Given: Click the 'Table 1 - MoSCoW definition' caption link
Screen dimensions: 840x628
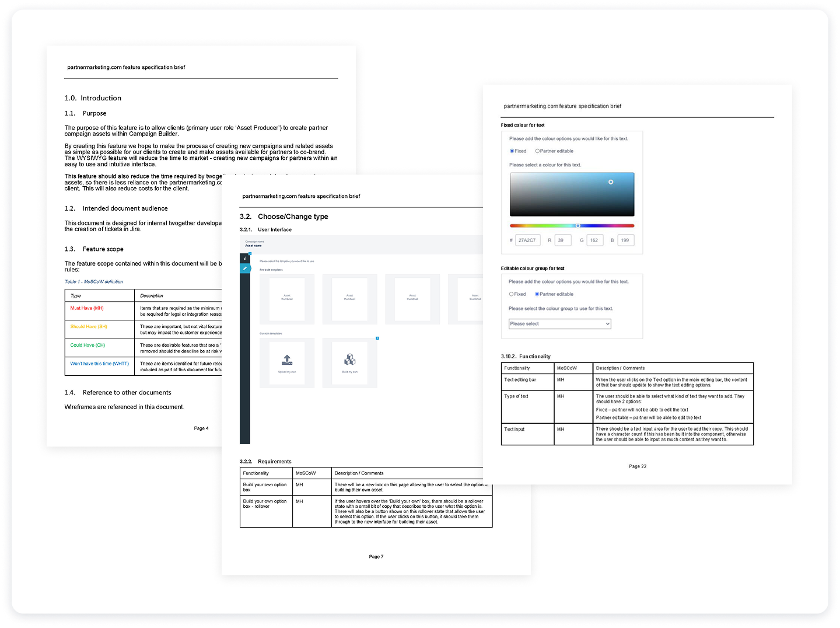Looking at the screenshot, I should pyautogui.click(x=94, y=282).
